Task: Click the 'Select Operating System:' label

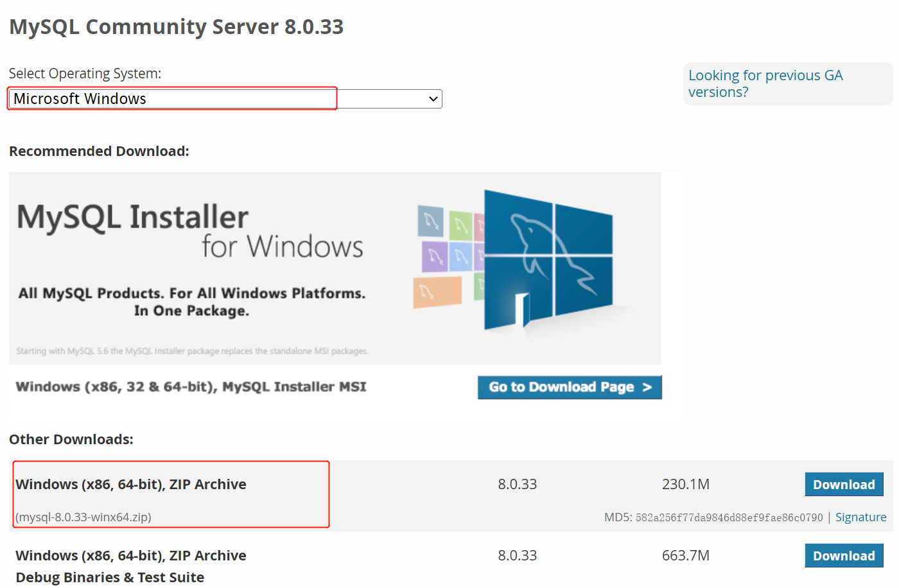Action: click(x=85, y=74)
